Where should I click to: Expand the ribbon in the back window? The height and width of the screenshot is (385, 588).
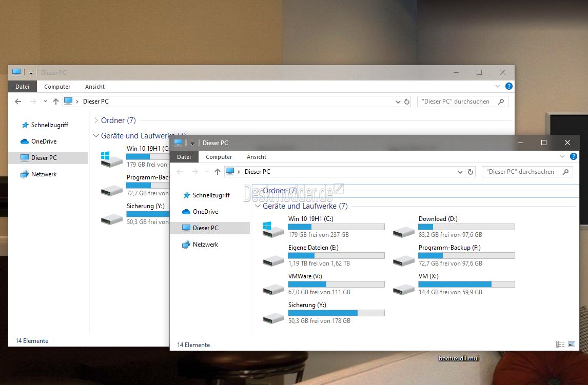(498, 86)
